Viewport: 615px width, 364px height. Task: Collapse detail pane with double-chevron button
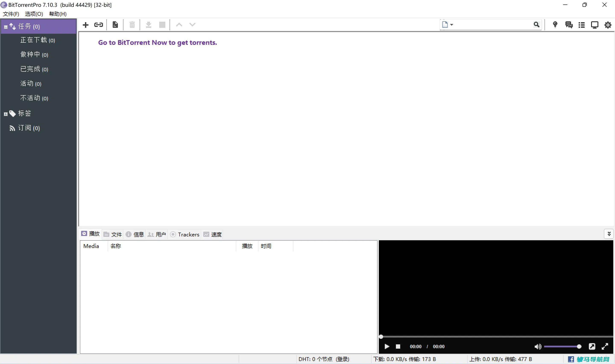609,234
